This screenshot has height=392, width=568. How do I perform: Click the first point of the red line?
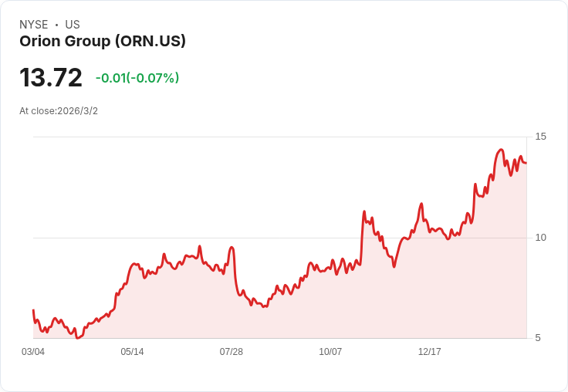pos(33,310)
